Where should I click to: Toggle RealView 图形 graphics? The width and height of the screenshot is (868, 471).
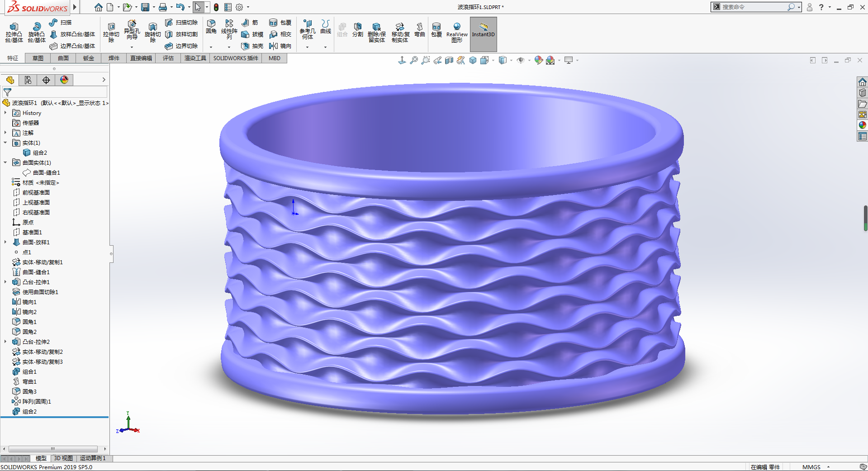pos(457,32)
